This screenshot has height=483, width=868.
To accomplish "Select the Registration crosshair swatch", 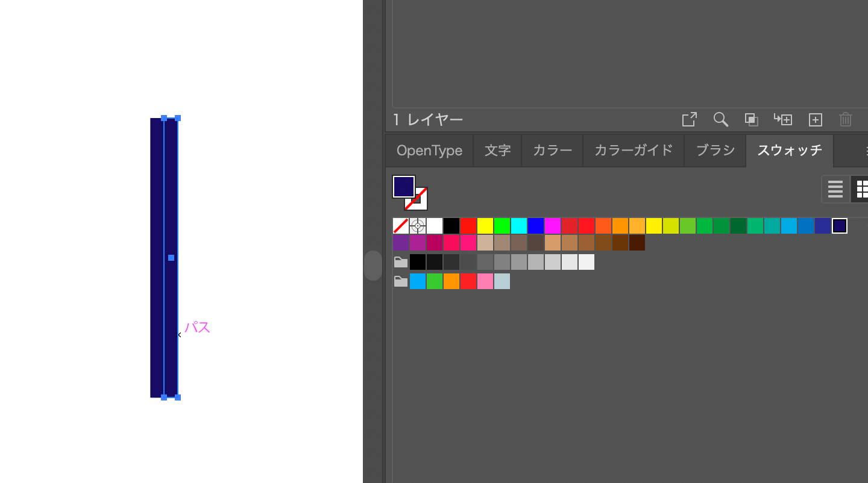I will coord(418,226).
